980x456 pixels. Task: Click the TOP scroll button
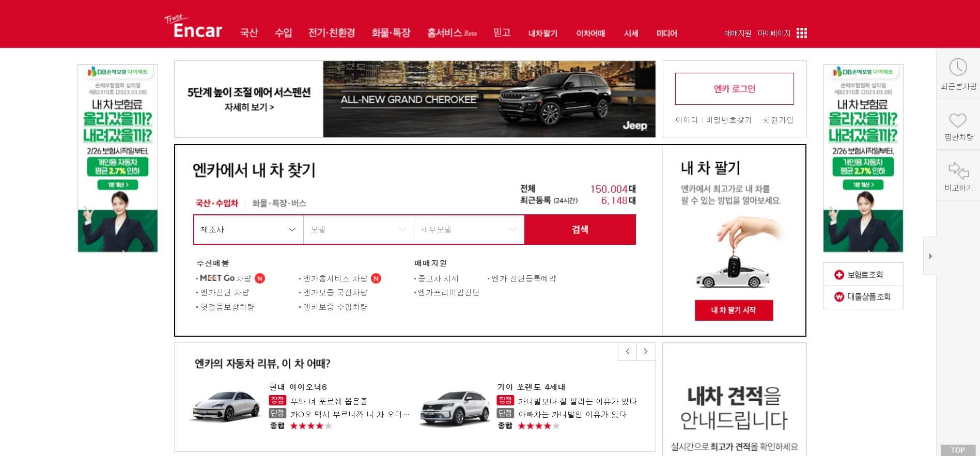click(958, 450)
